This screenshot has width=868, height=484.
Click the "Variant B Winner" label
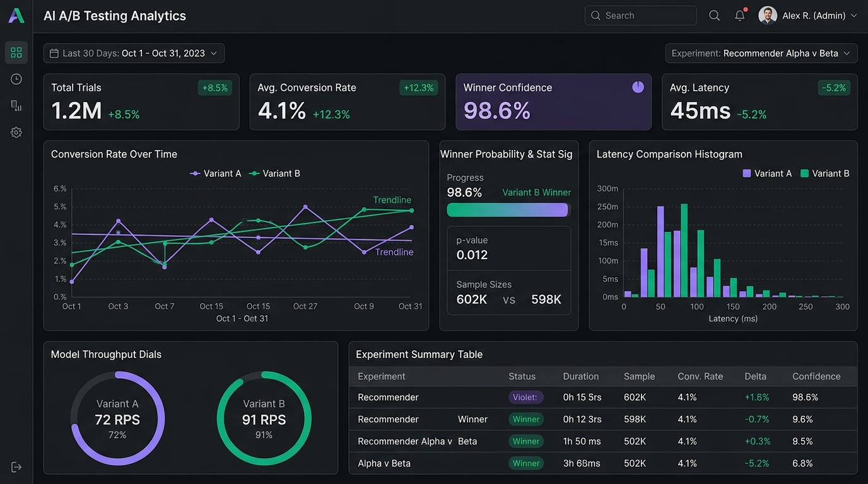(537, 193)
